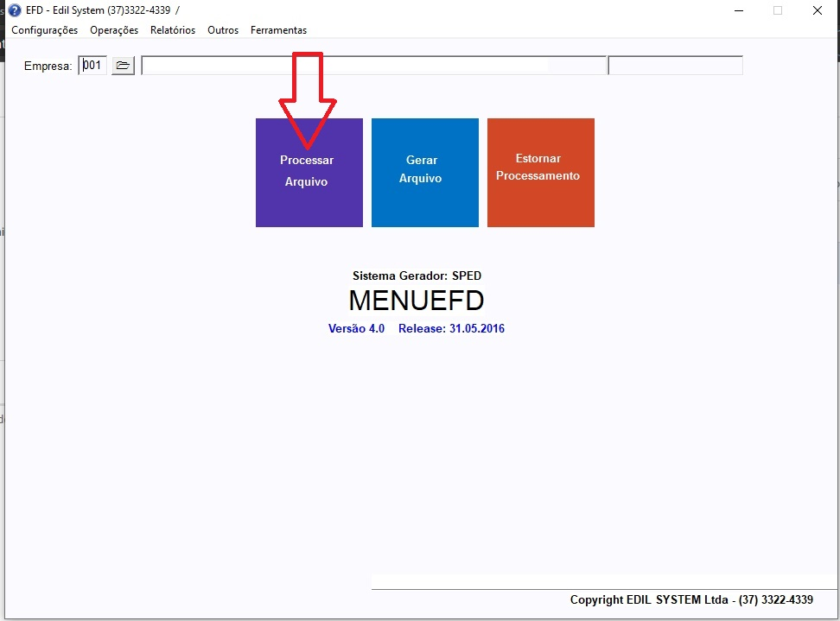Click the blue Gerar Arquivo tile
The width and height of the screenshot is (840, 621).
424,173
